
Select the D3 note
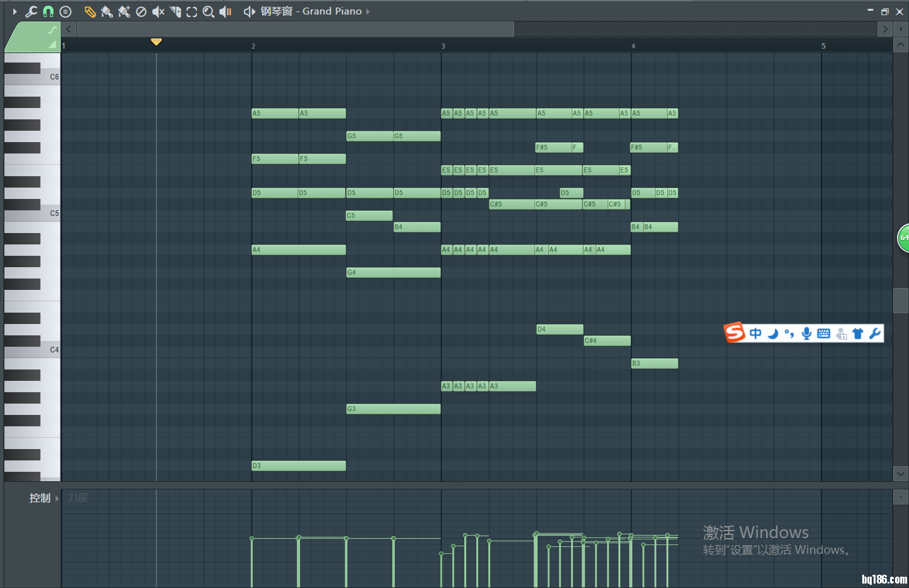pos(299,465)
